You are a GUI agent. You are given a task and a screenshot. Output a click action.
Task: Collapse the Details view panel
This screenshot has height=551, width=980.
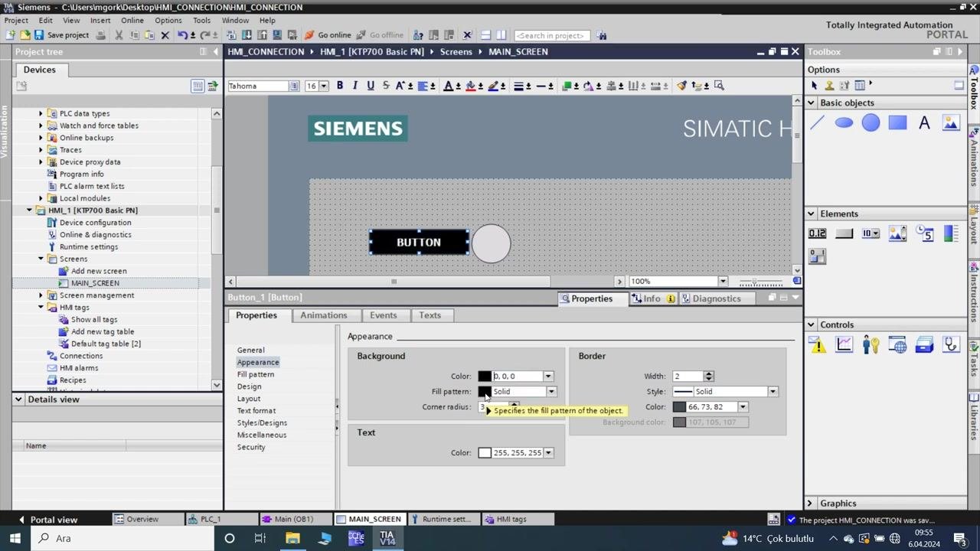pos(19,399)
